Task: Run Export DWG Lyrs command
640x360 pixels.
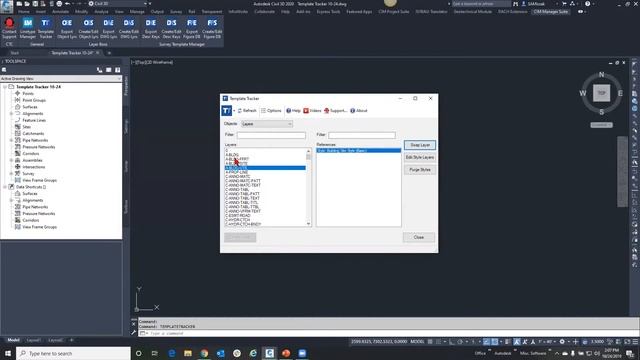Action: tap(109, 28)
